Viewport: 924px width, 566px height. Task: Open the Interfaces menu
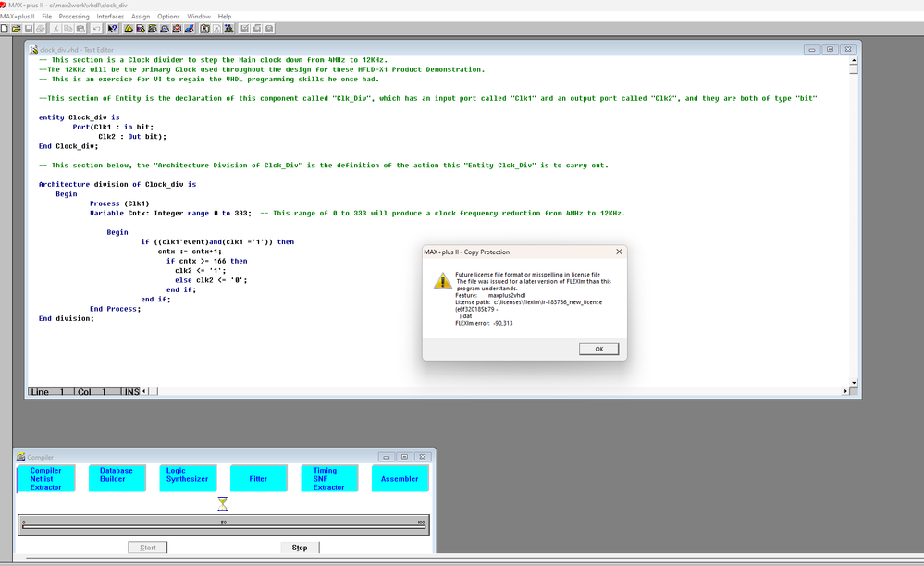coord(110,17)
